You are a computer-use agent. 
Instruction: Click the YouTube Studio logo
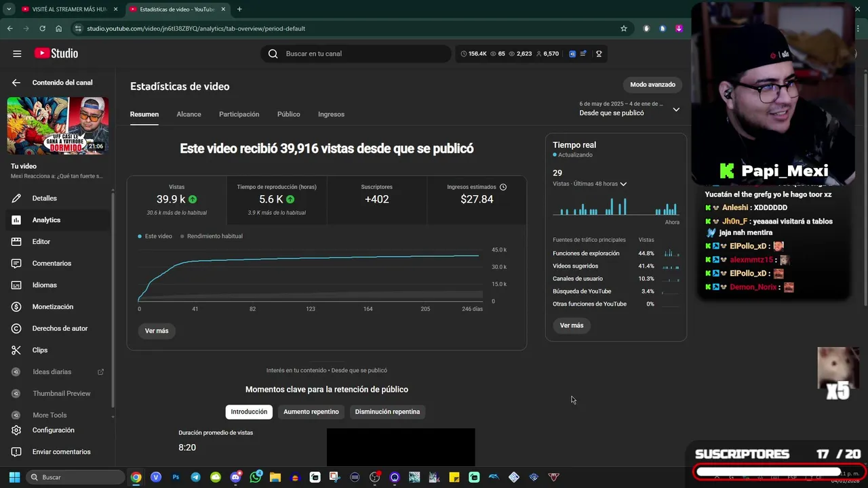click(56, 54)
